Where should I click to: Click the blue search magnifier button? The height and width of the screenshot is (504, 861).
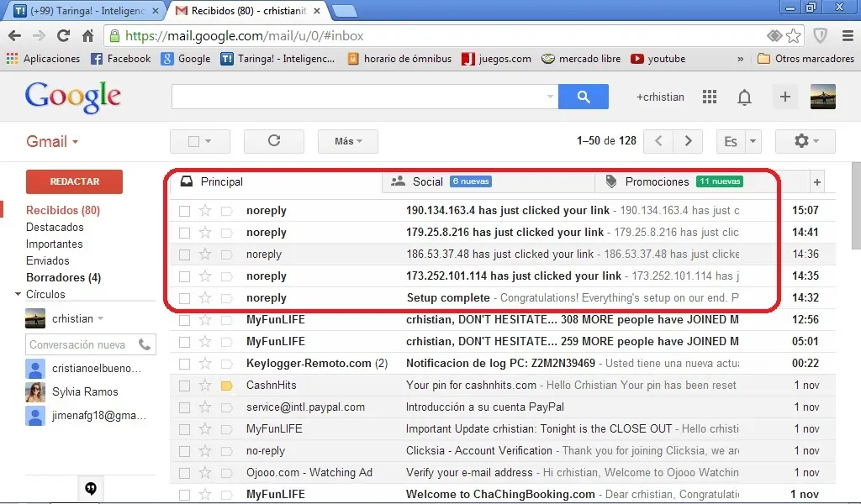tap(584, 97)
